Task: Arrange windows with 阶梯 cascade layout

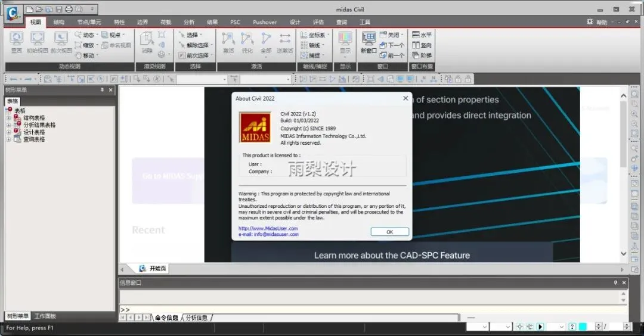Action: point(422,55)
